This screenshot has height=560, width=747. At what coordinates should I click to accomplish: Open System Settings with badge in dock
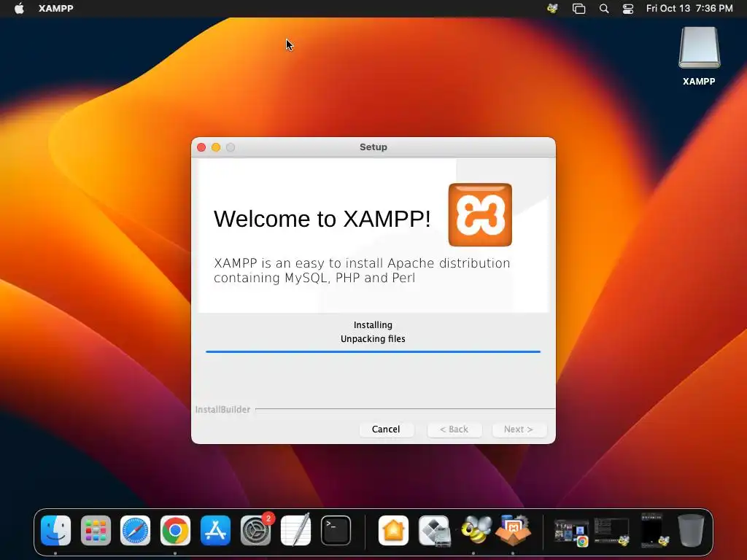click(256, 530)
